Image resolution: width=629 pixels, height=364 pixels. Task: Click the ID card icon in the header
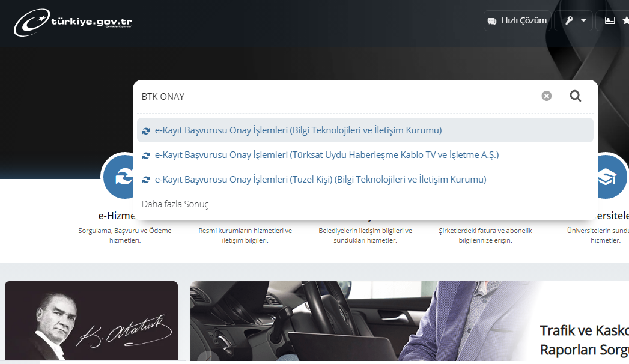coord(610,20)
